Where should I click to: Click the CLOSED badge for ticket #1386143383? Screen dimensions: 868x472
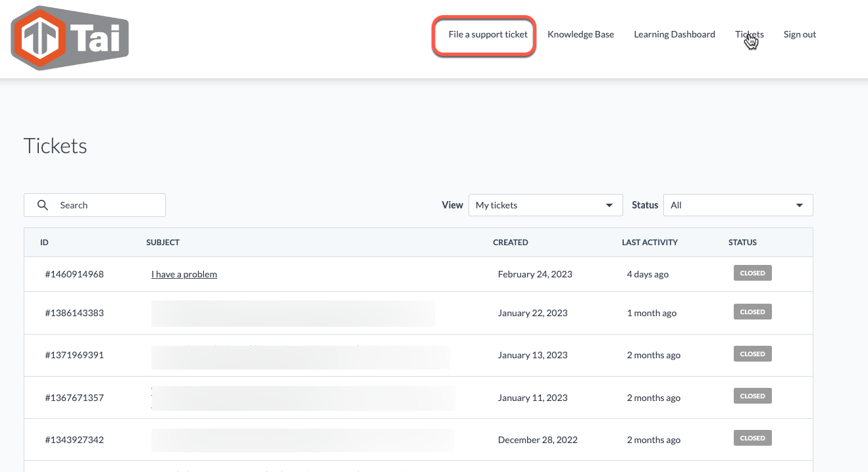click(752, 312)
